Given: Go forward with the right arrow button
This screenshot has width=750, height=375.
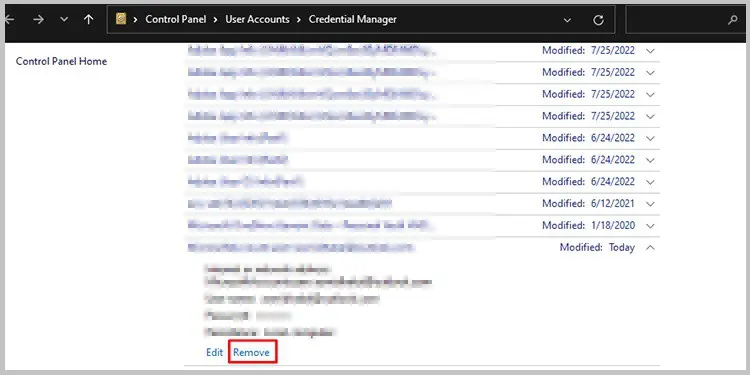Looking at the screenshot, I should click(x=39, y=20).
